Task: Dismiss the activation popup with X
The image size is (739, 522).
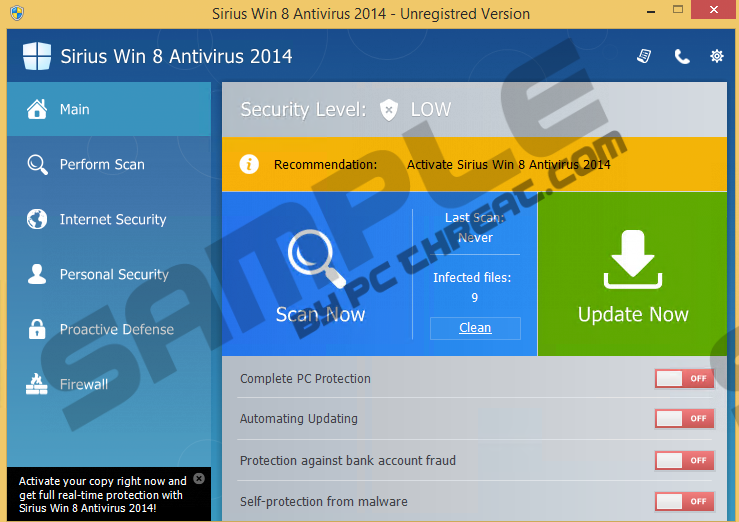Action: (x=199, y=479)
